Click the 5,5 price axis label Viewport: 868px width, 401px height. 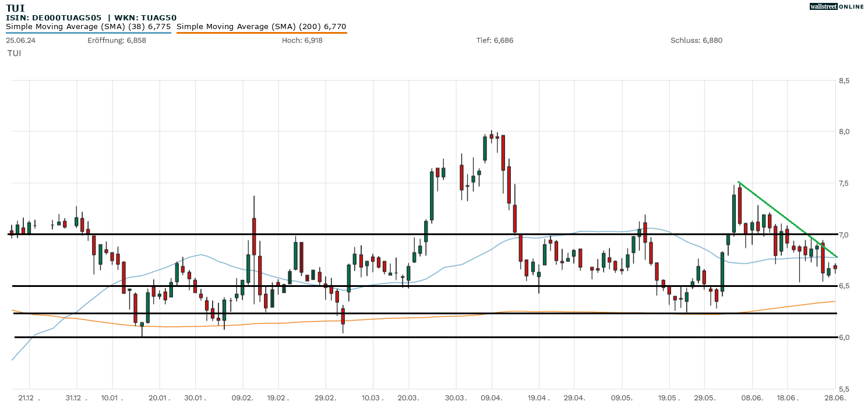tap(844, 389)
